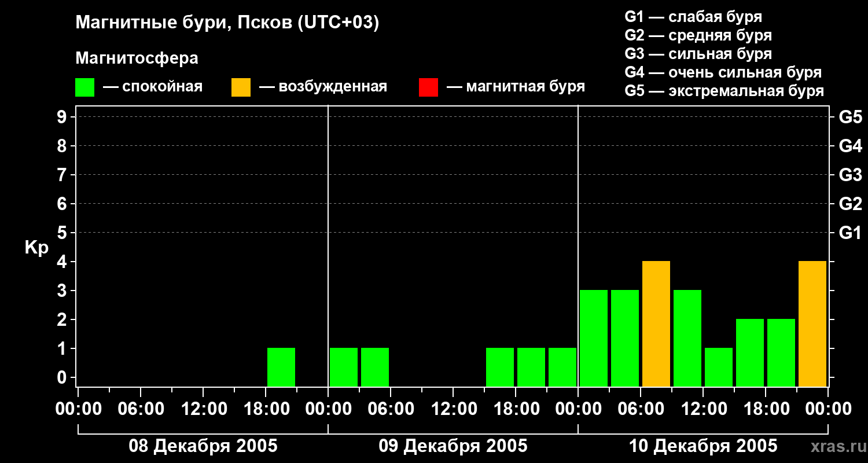Click the green bar at 03:00–06:00 on 09 Декабря
The image size is (868, 463).
point(375,367)
